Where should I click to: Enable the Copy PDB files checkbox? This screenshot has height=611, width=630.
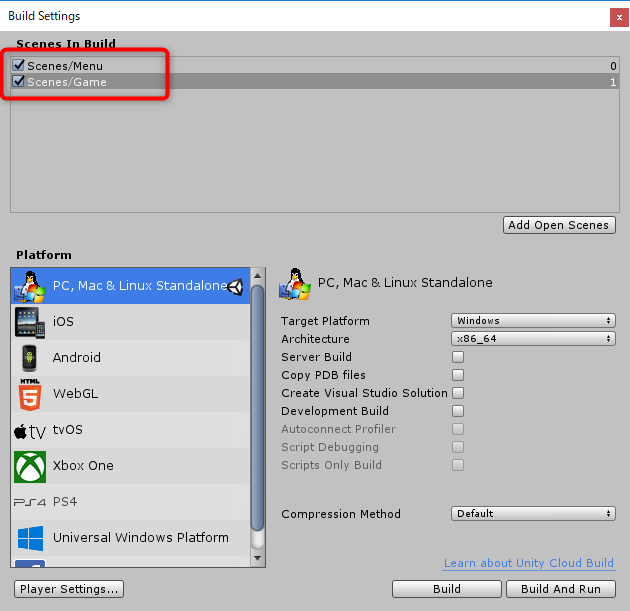pos(458,375)
